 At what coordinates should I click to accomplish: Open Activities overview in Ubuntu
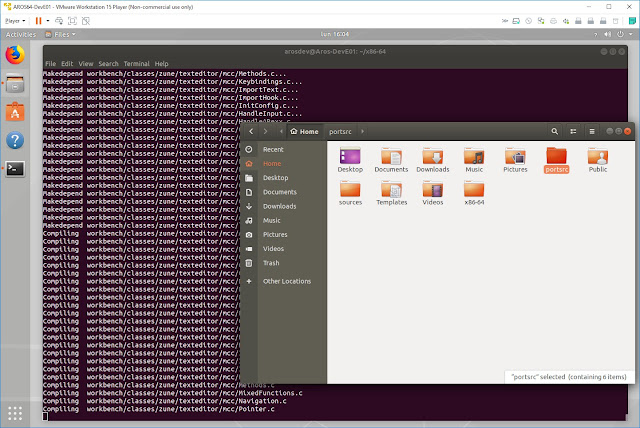tap(21, 35)
